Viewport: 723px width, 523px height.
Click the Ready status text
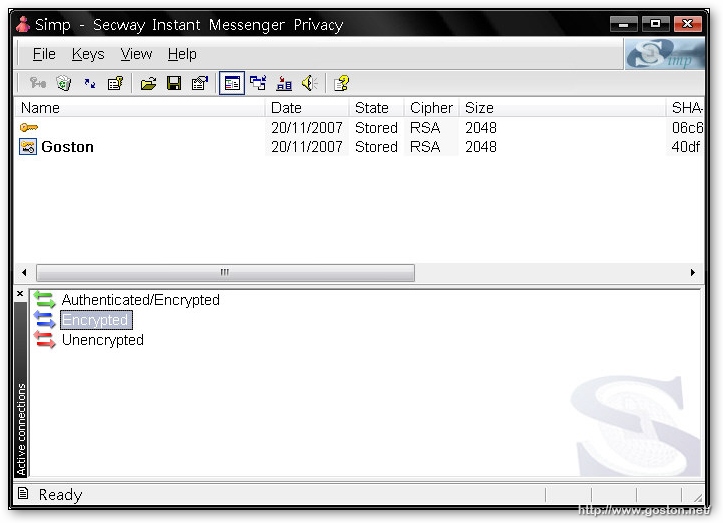pyautogui.click(x=60, y=494)
